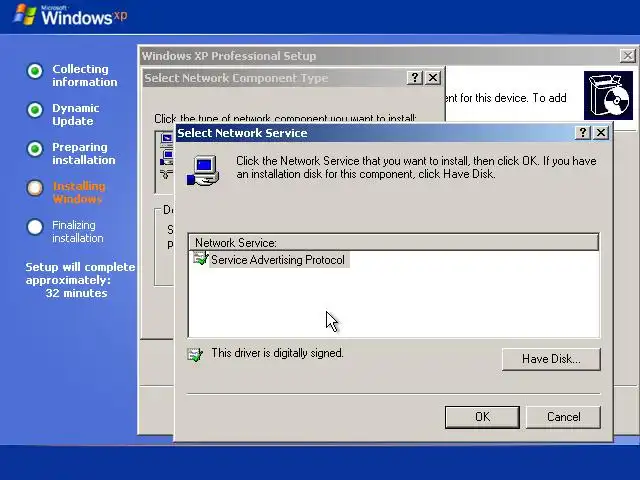This screenshot has width=640, height=480.
Task: Click the Installing Windows label
Action: 78,193
